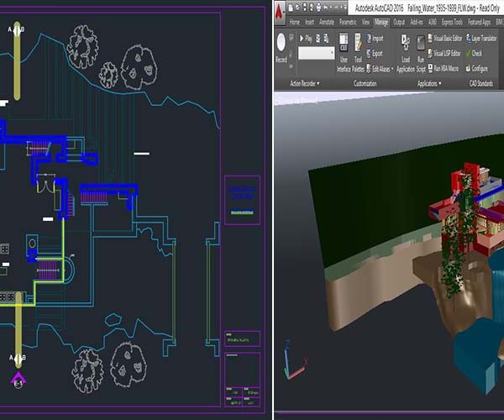Expand the Edit Aliases dropdown
This screenshot has height=420, width=504.
[x=381, y=67]
